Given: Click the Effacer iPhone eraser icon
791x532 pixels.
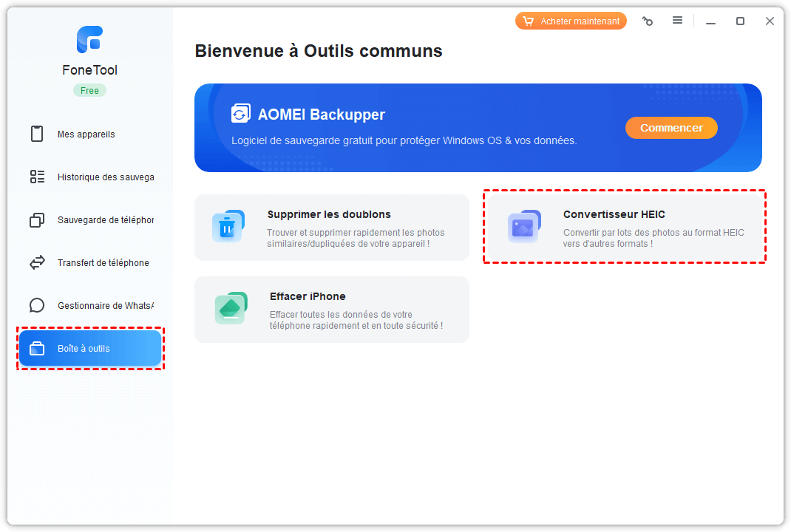Looking at the screenshot, I should 231,308.
